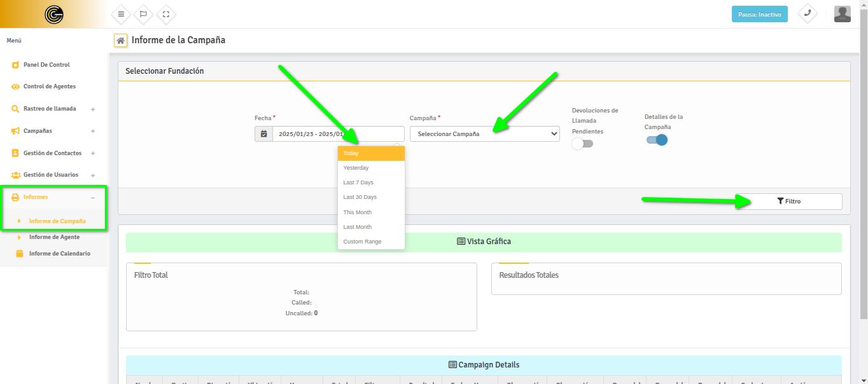
Task: Open the Seleccionar Campaña dropdown
Action: pos(485,134)
